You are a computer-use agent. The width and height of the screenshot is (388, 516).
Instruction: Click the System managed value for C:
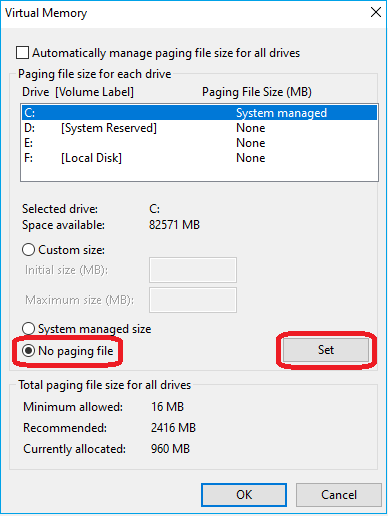click(x=281, y=113)
